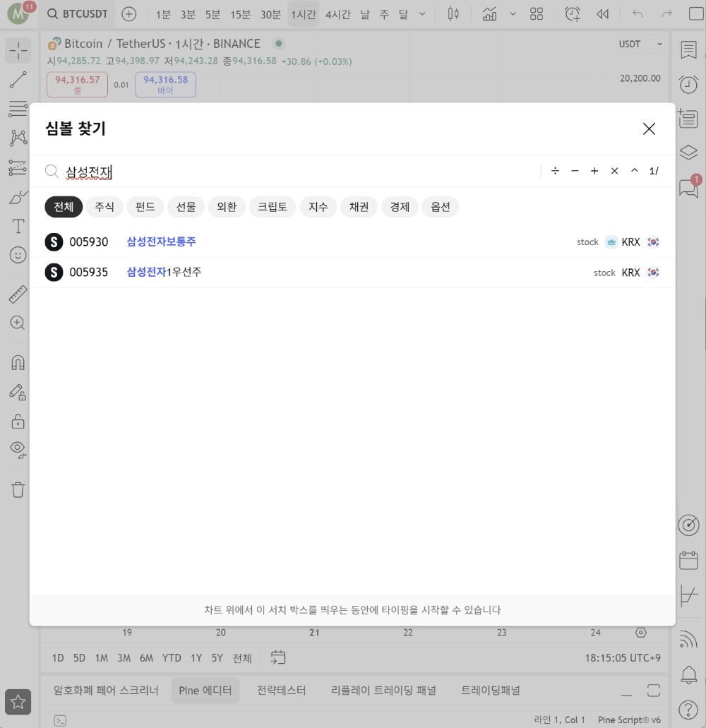Click the undo arrow

coord(638,14)
